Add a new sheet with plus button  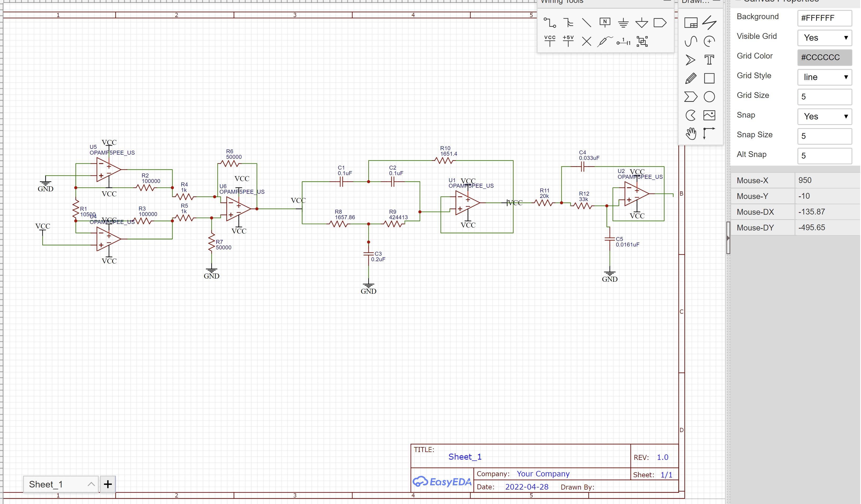[x=108, y=484]
